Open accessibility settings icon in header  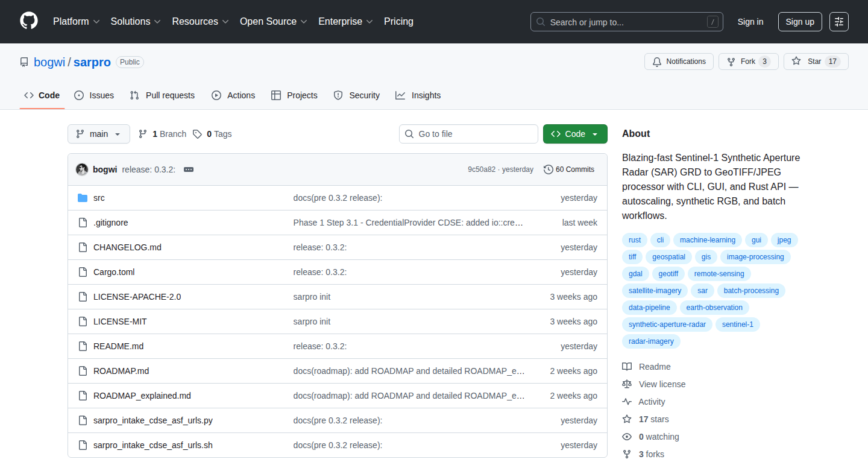coord(839,22)
